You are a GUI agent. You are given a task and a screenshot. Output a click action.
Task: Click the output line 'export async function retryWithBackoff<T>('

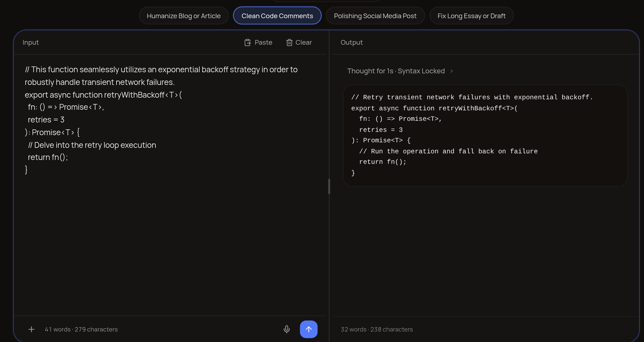[434, 108]
